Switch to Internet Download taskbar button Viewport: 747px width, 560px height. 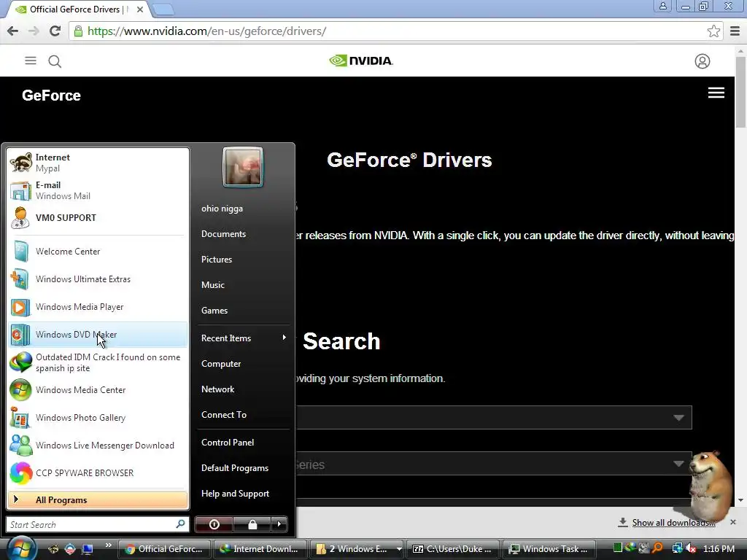click(x=259, y=549)
